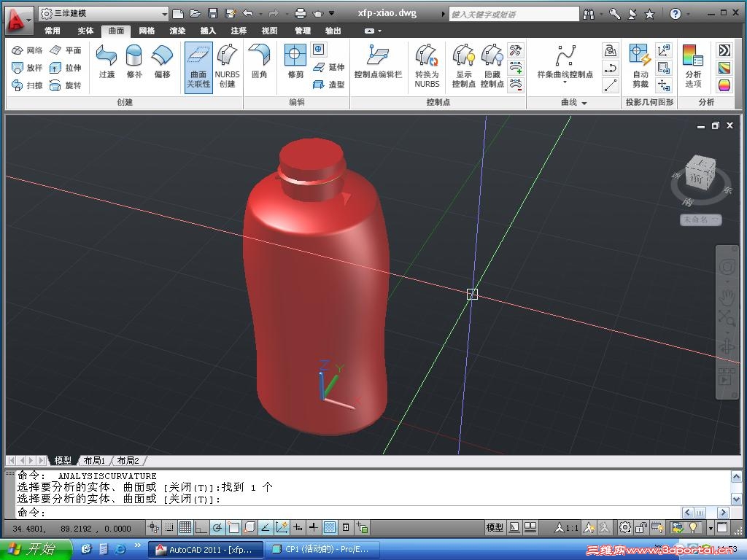The width and height of the screenshot is (747, 560).
Task: Toggle 曲面关联性 surface associativity
Action: click(x=198, y=66)
